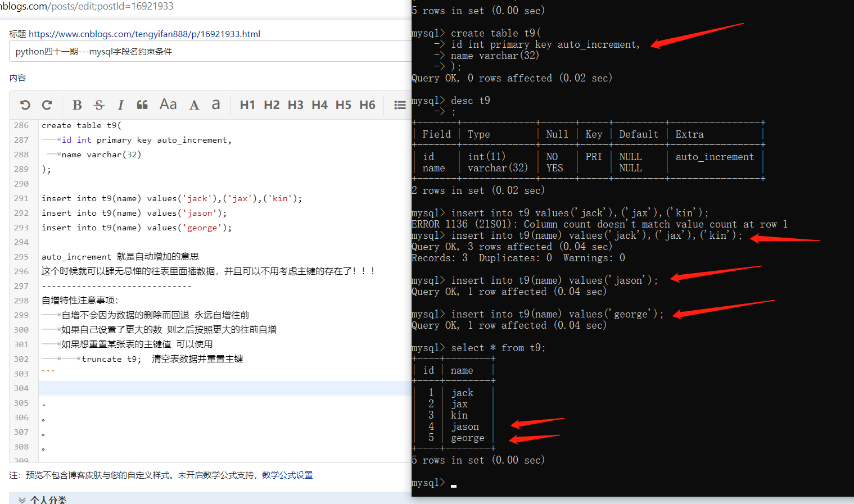Click 'YES' in the Null column

(x=554, y=168)
